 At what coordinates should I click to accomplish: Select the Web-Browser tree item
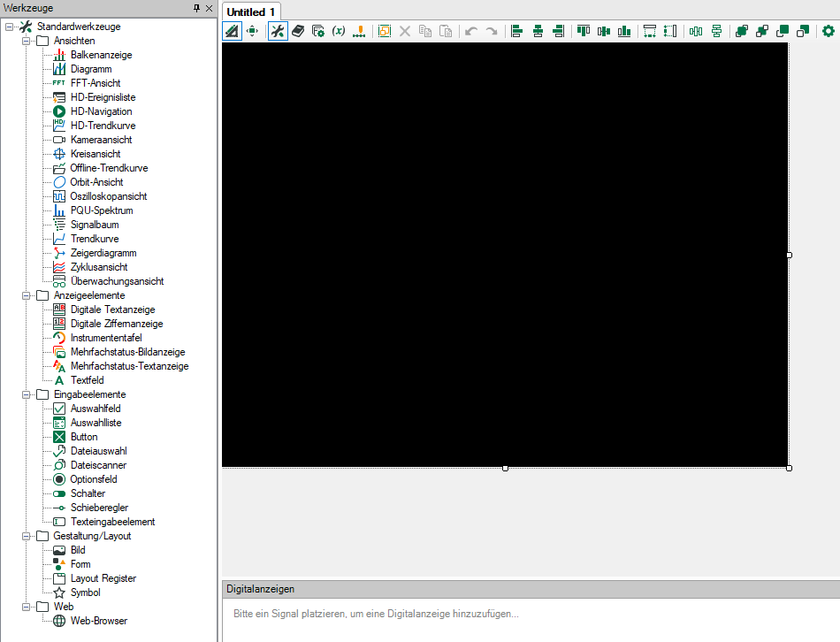pyautogui.click(x=98, y=621)
